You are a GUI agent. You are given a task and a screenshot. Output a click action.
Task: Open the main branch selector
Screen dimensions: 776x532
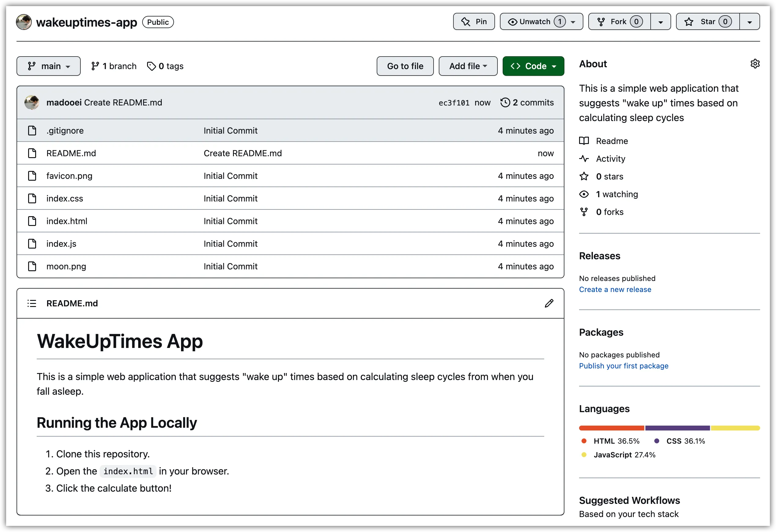coord(48,66)
